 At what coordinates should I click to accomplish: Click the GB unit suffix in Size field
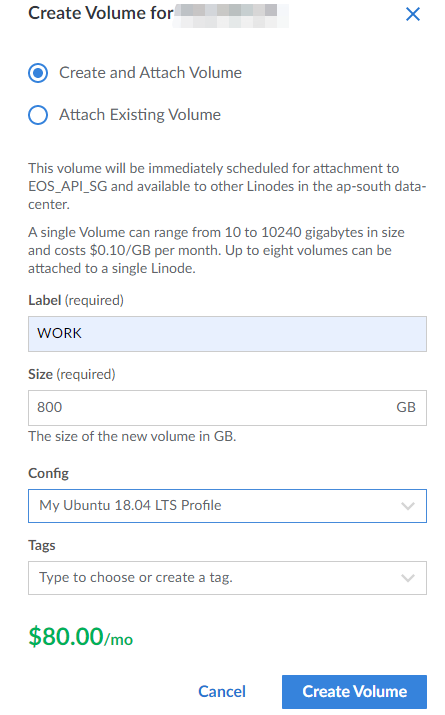(x=406, y=407)
